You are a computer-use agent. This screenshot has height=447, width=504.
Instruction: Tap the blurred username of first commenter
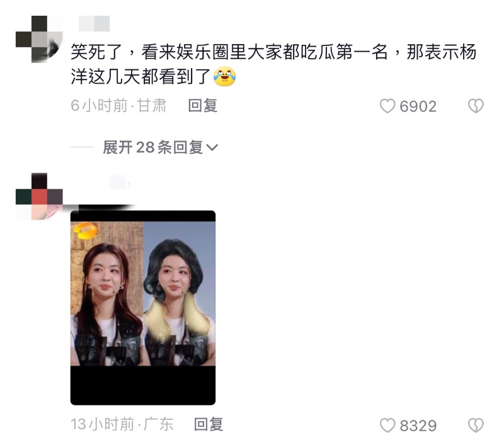(94, 24)
